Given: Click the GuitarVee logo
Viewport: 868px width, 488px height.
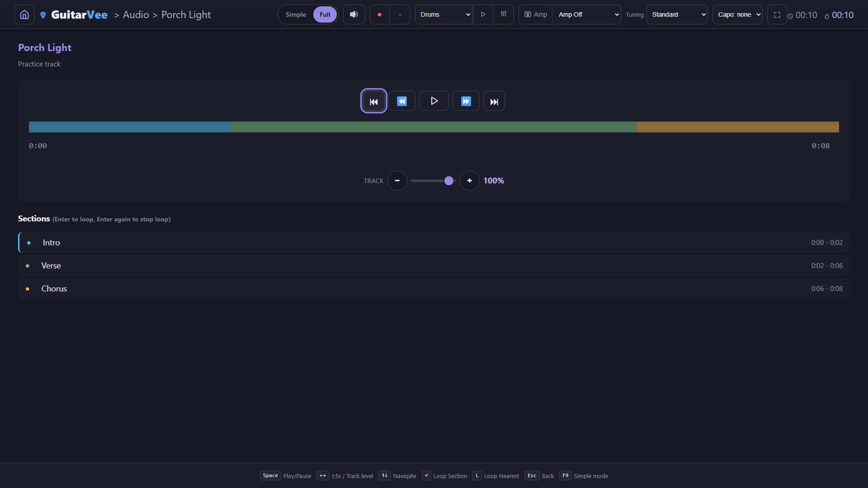Looking at the screenshot, I should point(74,14).
